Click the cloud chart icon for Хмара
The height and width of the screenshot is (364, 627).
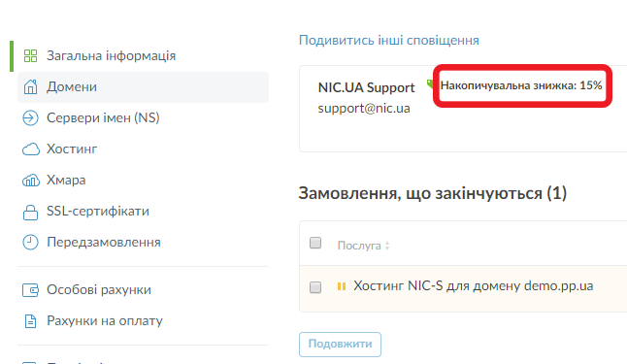[x=31, y=181]
